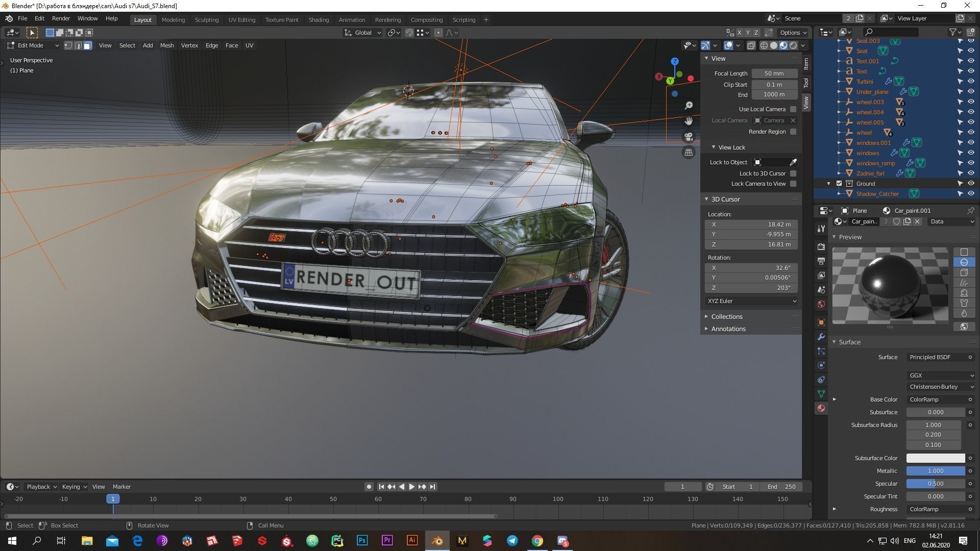Enable Lock to 3D Cursor checkbox
Screen dimensions: 980x551
coord(793,173)
